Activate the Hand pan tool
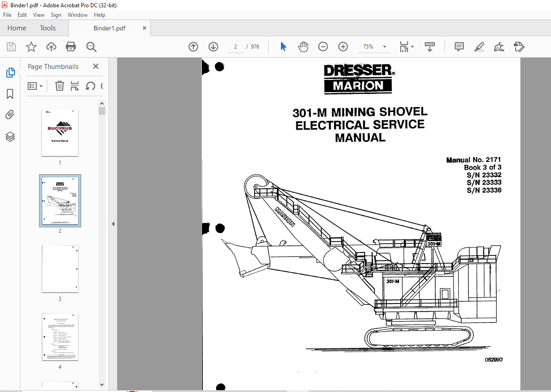 [303, 47]
